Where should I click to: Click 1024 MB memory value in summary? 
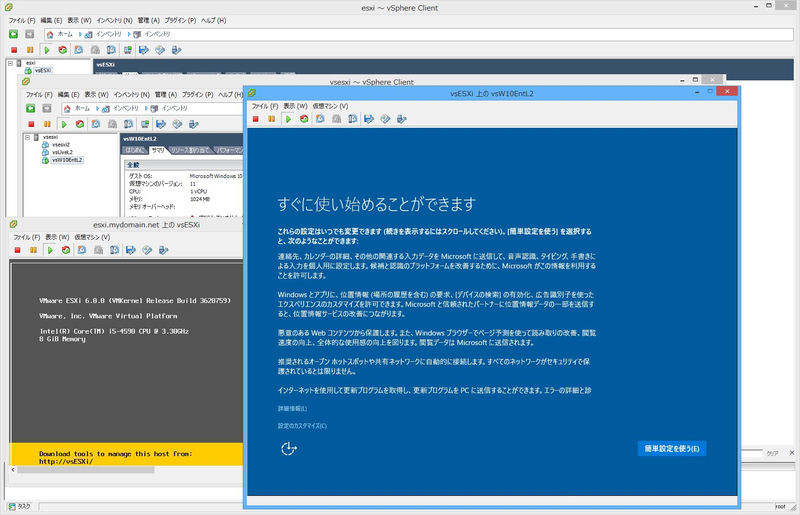pos(199,199)
